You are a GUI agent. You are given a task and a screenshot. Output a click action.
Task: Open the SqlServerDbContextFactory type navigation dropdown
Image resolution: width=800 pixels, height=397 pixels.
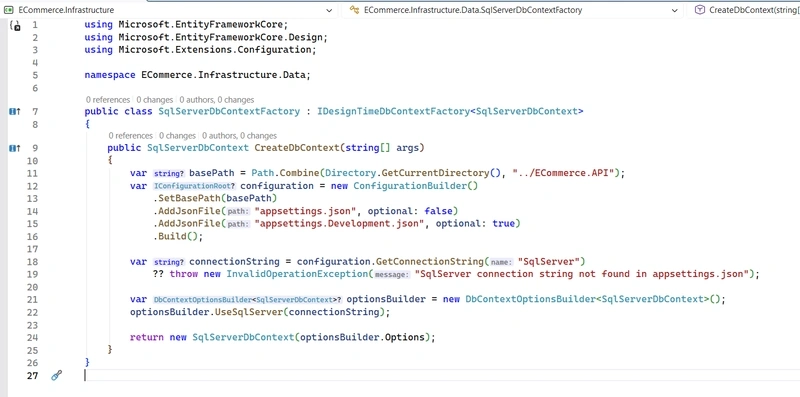[512, 10]
